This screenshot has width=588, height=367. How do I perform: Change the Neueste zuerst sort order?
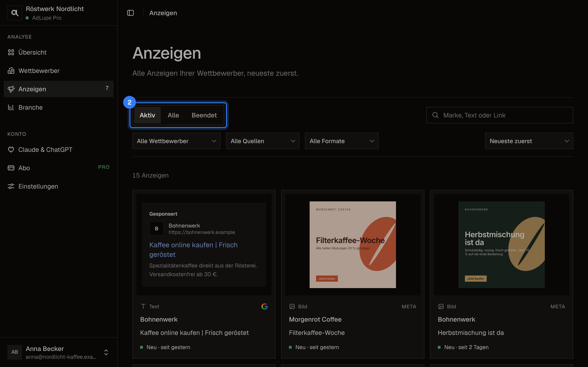pyautogui.click(x=529, y=141)
